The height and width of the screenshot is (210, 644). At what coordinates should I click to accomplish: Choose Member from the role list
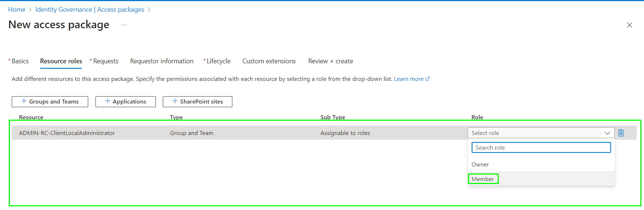click(x=483, y=179)
